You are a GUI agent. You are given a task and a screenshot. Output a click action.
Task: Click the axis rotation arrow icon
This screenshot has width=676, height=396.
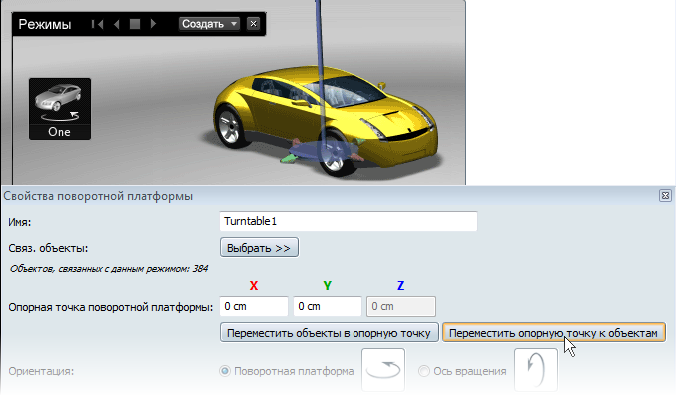point(536,370)
